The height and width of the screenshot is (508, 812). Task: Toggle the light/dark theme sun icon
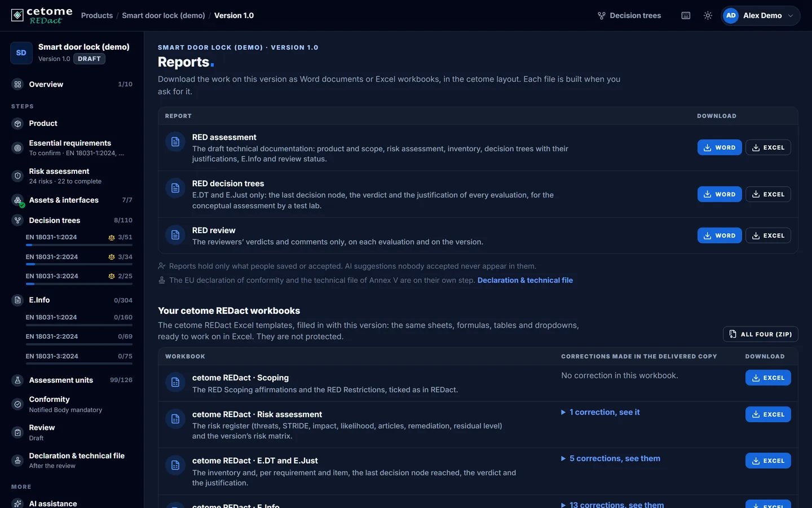(708, 16)
